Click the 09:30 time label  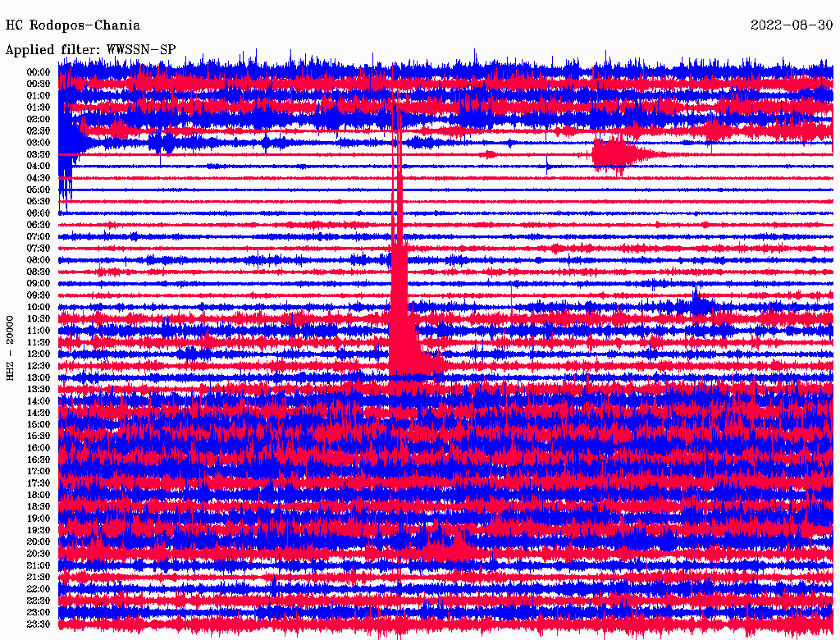pos(39,295)
